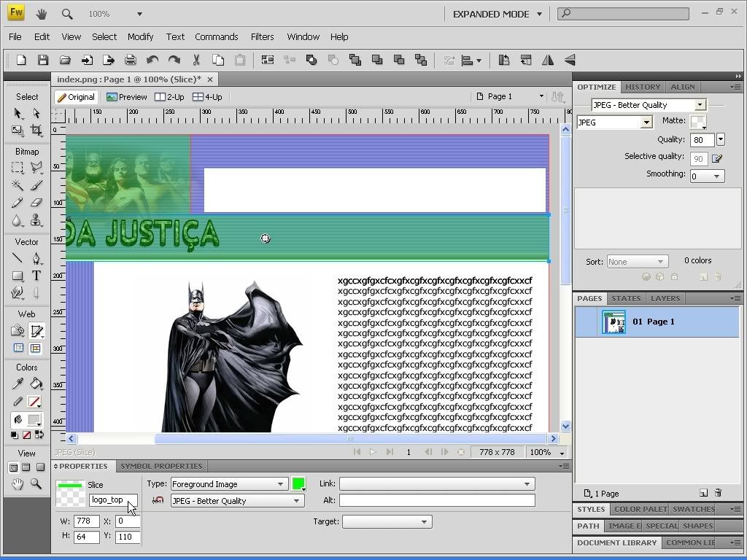Select the Rectangle vector tool
747x560 pixels.
[x=18, y=276]
